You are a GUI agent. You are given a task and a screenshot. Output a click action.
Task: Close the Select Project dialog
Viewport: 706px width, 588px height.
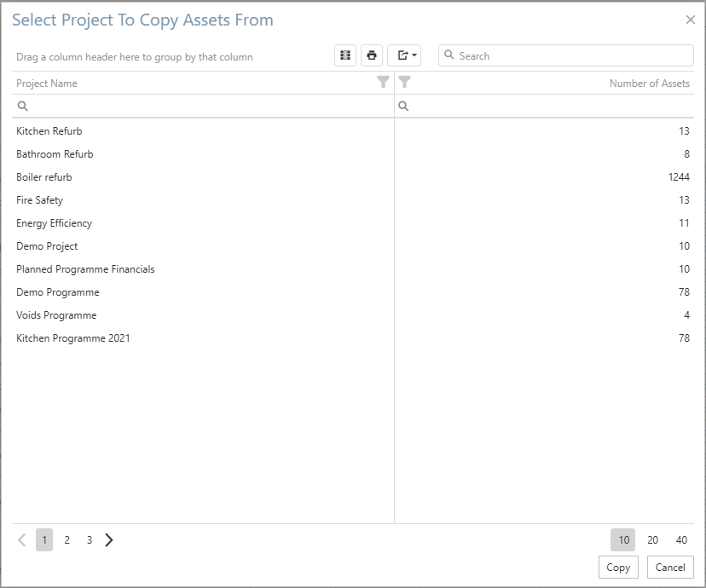pyautogui.click(x=691, y=20)
